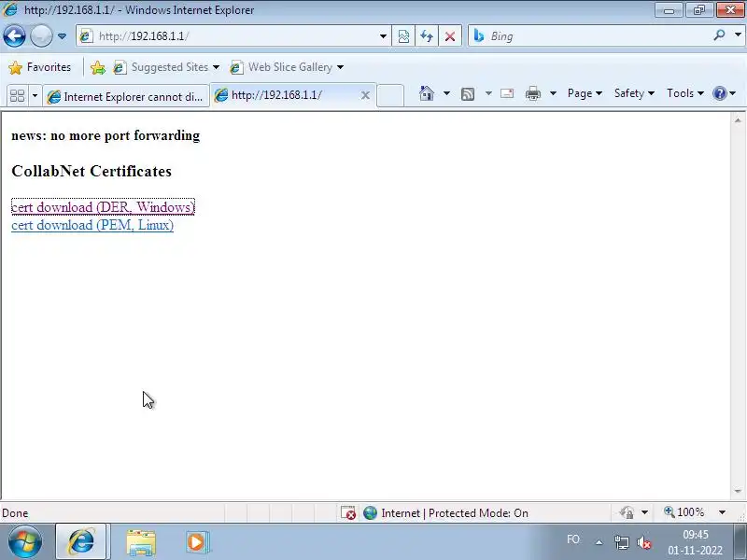Screen dimensions: 747x560
Task: Follow the 'cert download (DER, Windows)' link
Action: [x=103, y=207]
